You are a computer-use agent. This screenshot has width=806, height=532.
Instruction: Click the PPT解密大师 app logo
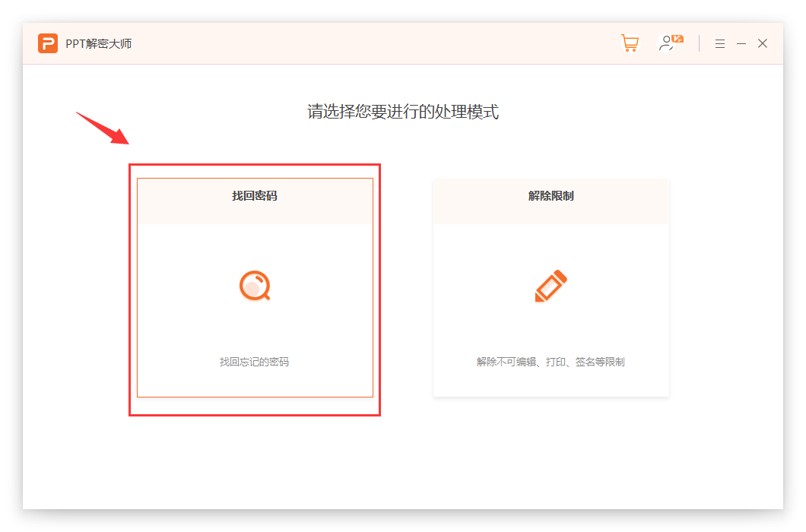(x=48, y=43)
